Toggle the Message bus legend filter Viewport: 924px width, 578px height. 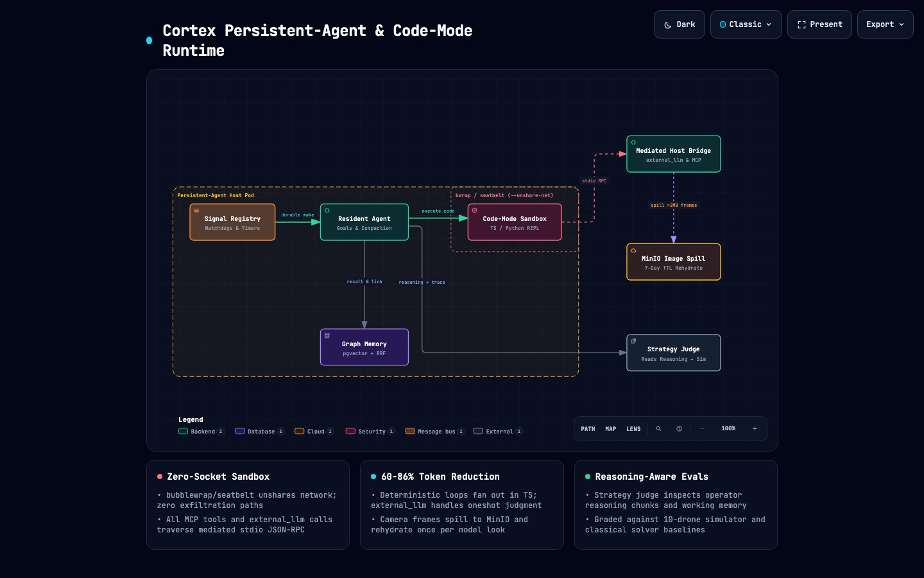[x=435, y=432]
